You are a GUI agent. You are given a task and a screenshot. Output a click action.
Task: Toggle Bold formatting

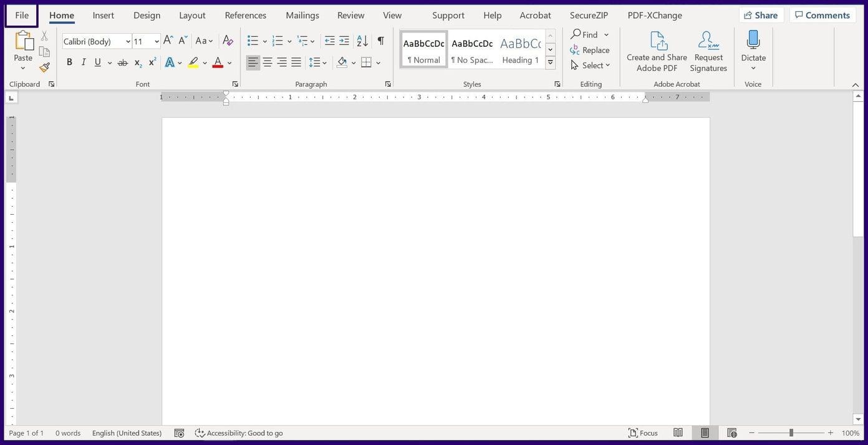click(x=69, y=62)
